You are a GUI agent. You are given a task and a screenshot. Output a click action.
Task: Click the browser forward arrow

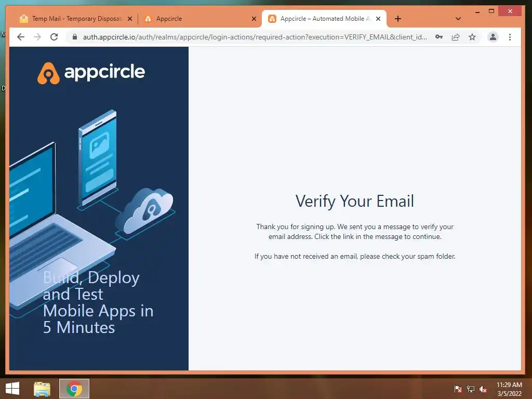(x=37, y=37)
